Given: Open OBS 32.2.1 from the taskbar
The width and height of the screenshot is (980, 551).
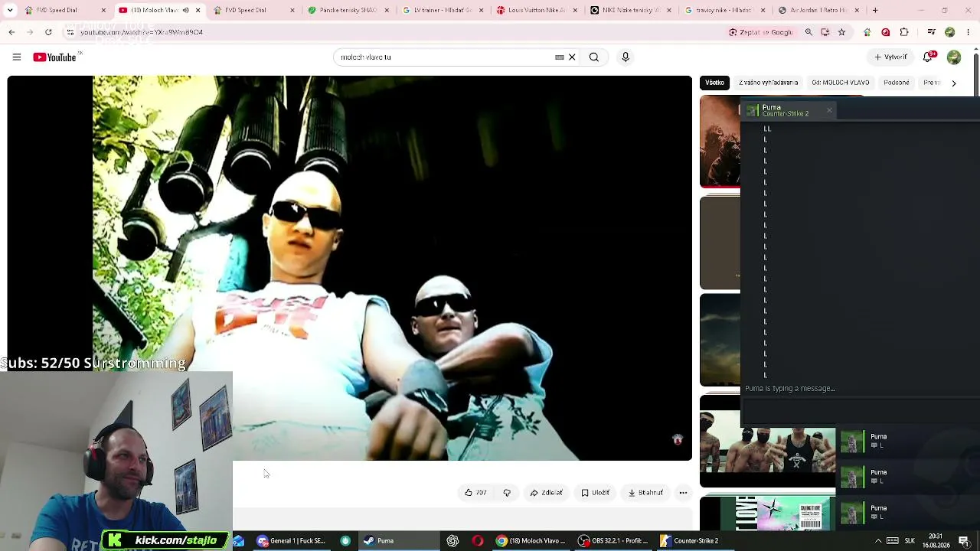Looking at the screenshot, I should 614,541.
